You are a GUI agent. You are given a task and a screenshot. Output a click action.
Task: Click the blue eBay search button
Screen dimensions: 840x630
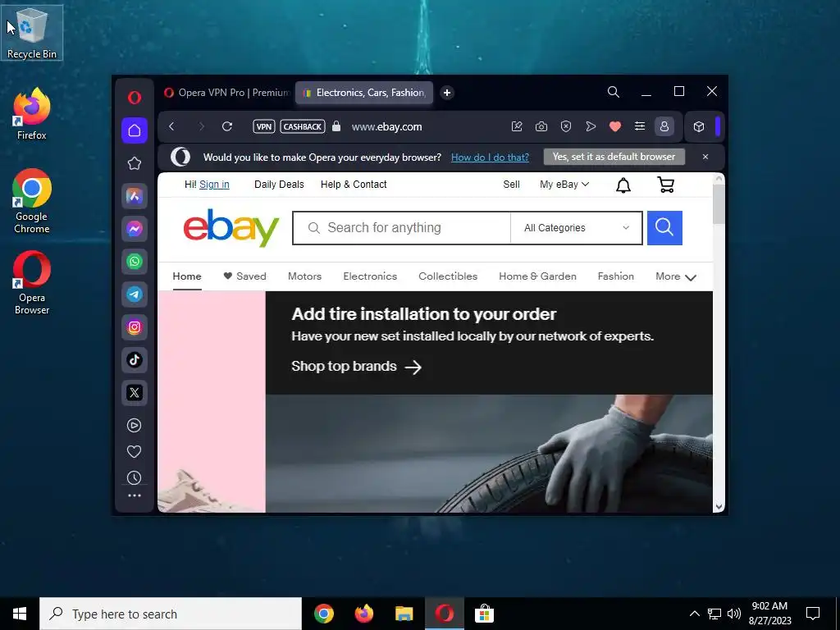(664, 228)
